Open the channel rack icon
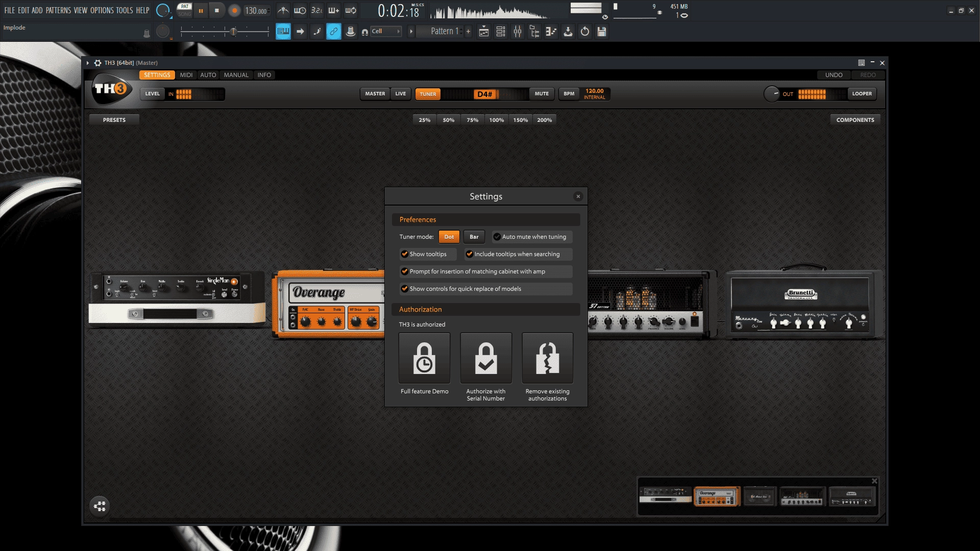 click(501, 32)
